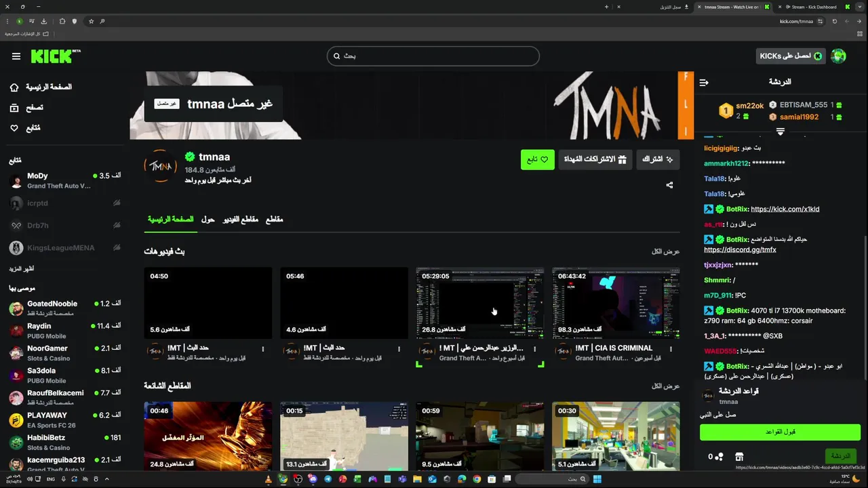Open the chat shop icon
This screenshot has height=488, width=868.
click(x=739, y=457)
